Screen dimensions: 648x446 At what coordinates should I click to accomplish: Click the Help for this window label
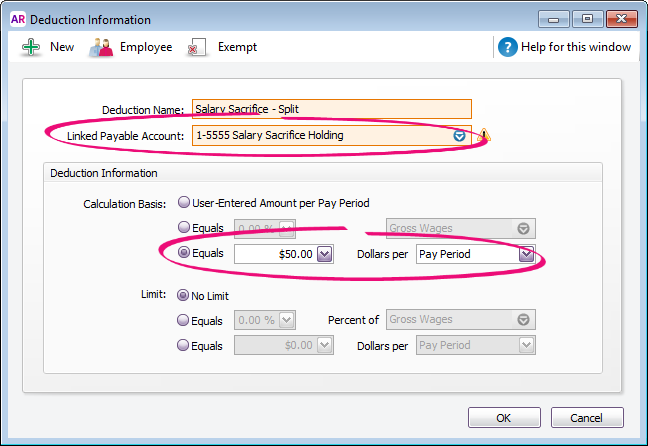pos(577,47)
